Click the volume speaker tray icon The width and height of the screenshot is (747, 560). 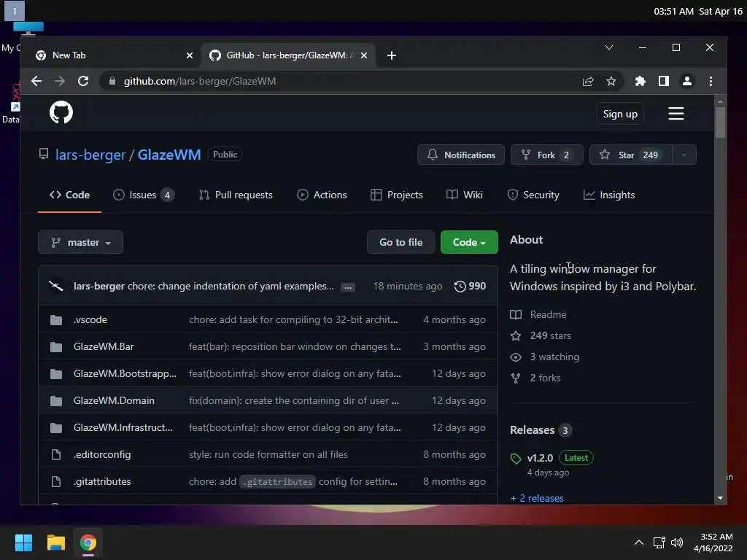tap(676, 542)
